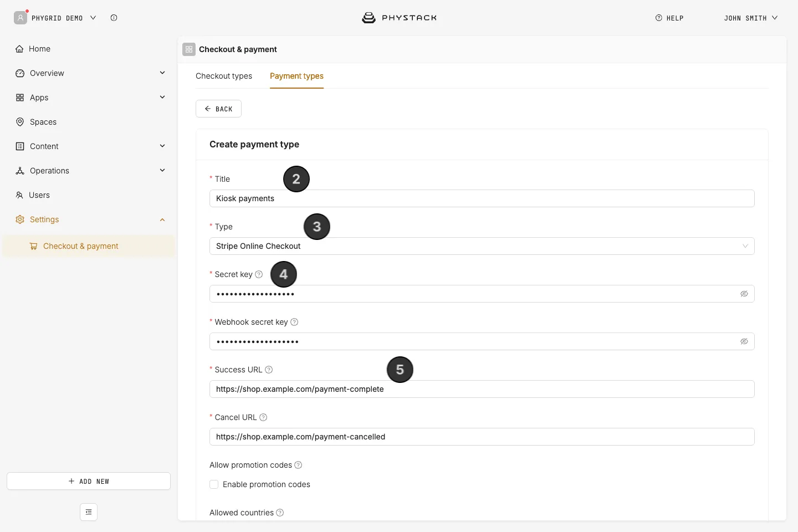
Task: Click the Checkout & payment header grid icon
Action: coord(189,49)
